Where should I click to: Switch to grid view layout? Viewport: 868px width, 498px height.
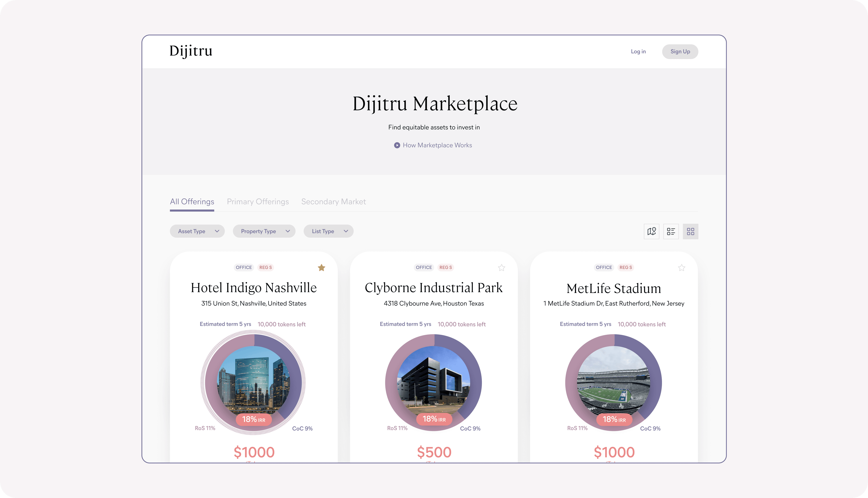[690, 232]
